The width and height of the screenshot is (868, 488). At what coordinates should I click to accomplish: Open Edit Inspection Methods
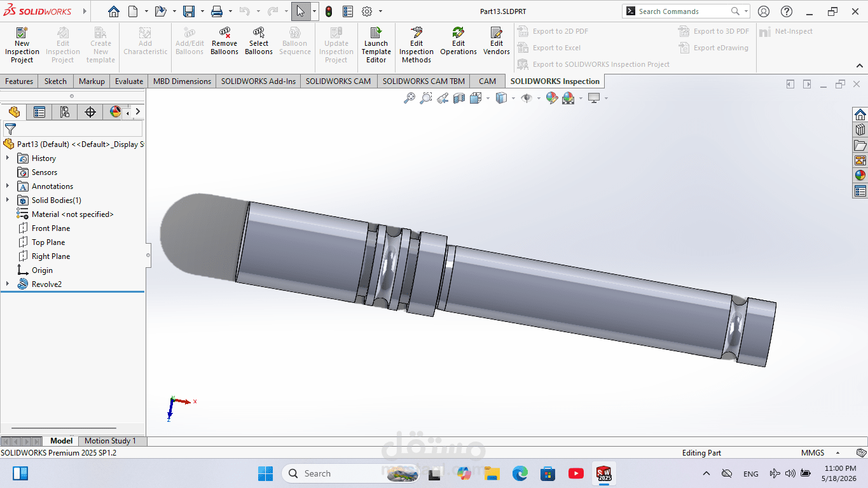click(417, 45)
